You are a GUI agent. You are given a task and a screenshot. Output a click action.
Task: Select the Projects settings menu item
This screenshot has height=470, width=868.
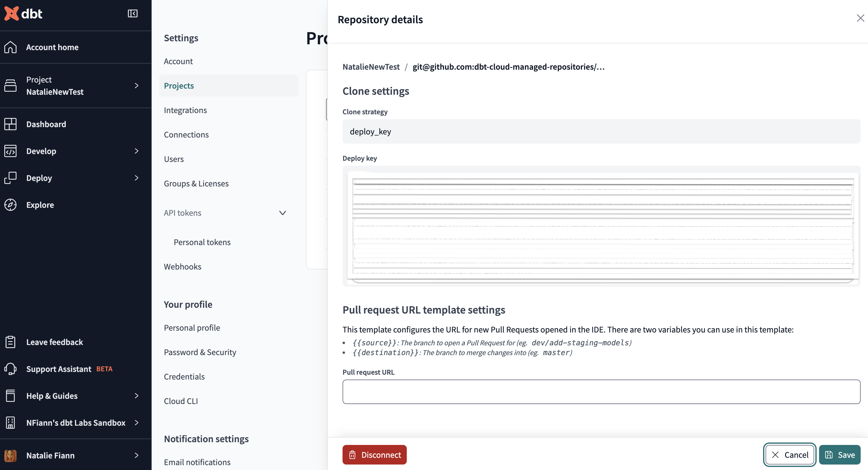pyautogui.click(x=178, y=86)
